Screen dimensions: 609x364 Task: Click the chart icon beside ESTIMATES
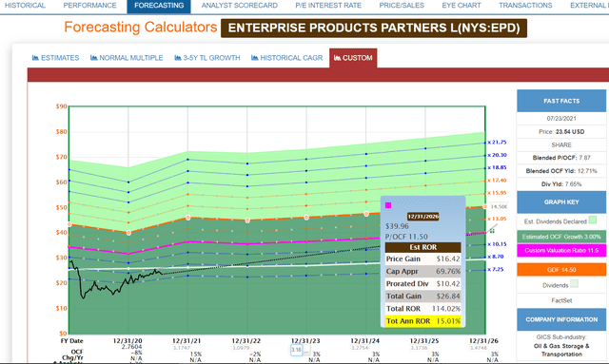pos(35,58)
